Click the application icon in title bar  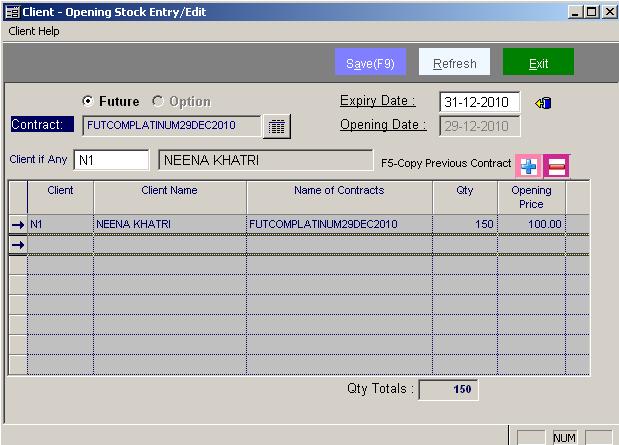(x=10, y=11)
